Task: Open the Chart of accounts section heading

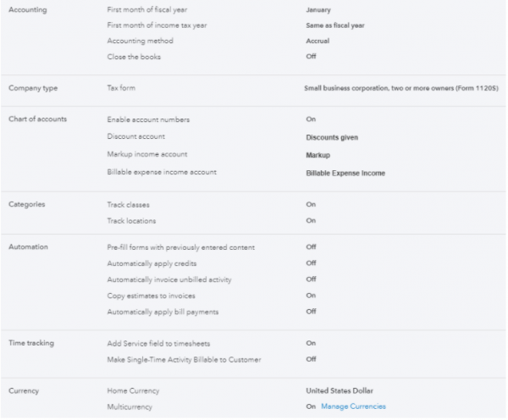Action: pyautogui.click(x=36, y=119)
